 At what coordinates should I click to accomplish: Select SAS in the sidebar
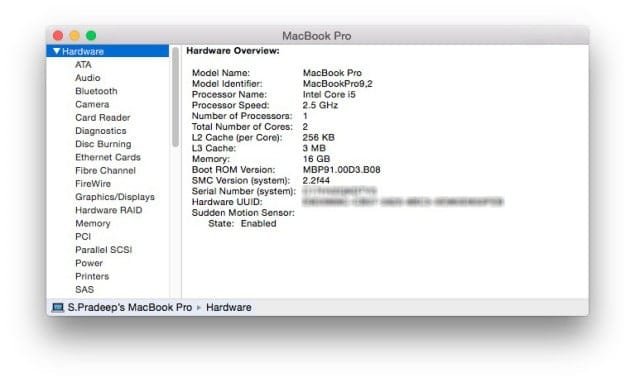click(x=84, y=290)
